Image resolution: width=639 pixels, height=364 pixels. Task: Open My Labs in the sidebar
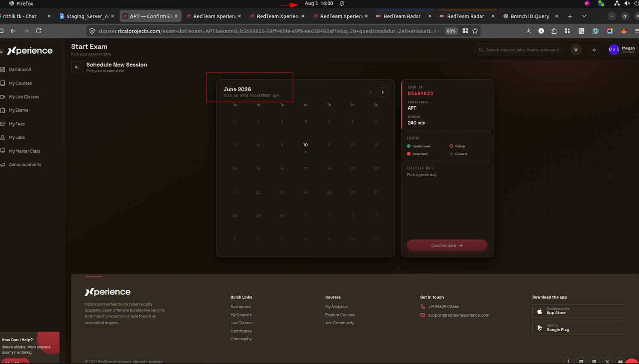[17, 137]
